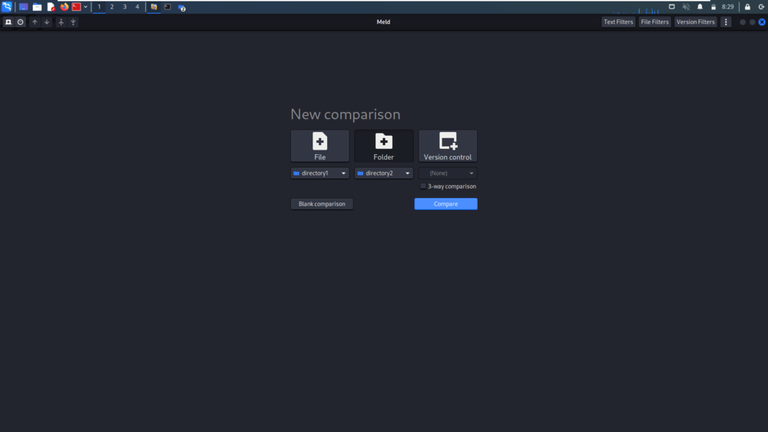This screenshot has width=768, height=432.
Task: Click the logout icon in the panel
Action: click(x=761, y=7)
